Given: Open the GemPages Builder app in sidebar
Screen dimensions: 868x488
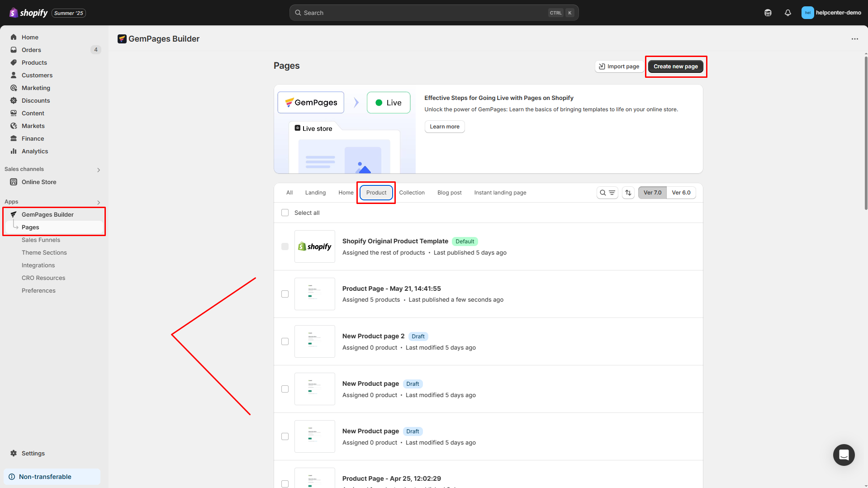Looking at the screenshot, I should coord(47,214).
